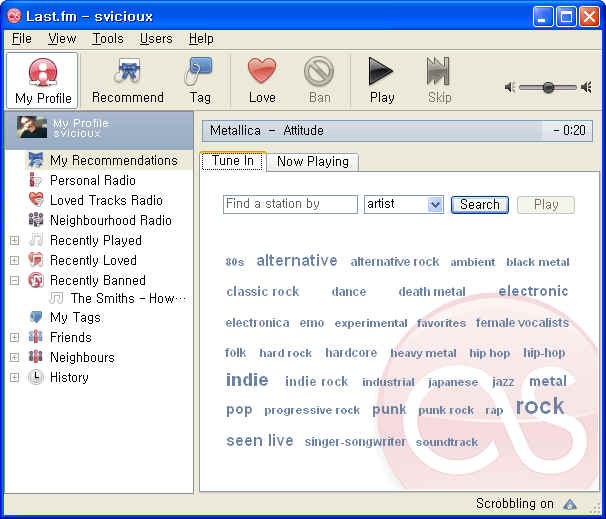
Task: Expand the Recently Played tree node
Action: point(14,241)
